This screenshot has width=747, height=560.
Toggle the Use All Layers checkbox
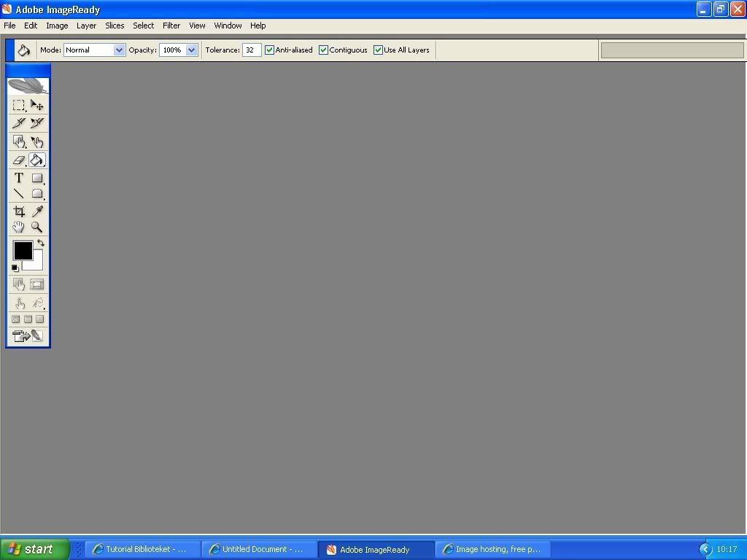(x=378, y=50)
